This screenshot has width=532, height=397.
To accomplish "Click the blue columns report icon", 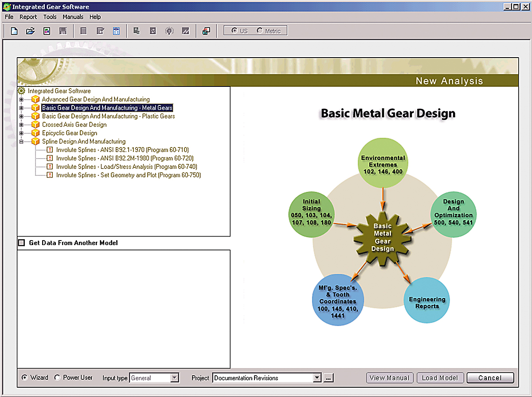I will 116,31.
